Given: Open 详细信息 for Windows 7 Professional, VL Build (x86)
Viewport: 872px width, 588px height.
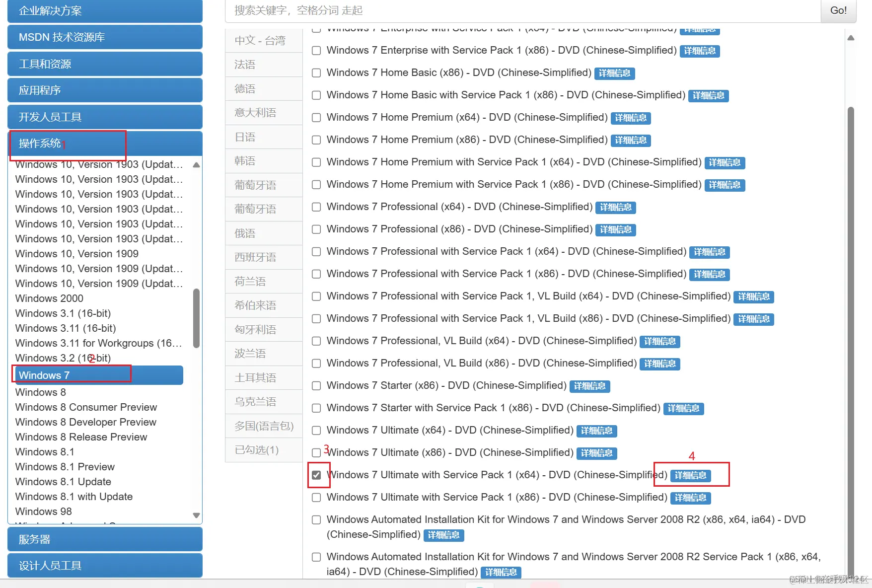Looking at the screenshot, I should coord(660,364).
